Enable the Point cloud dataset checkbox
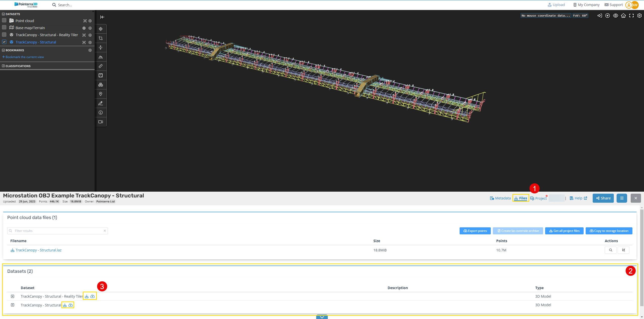This screenshot has height=319, width=644. (x=4, y=20)
